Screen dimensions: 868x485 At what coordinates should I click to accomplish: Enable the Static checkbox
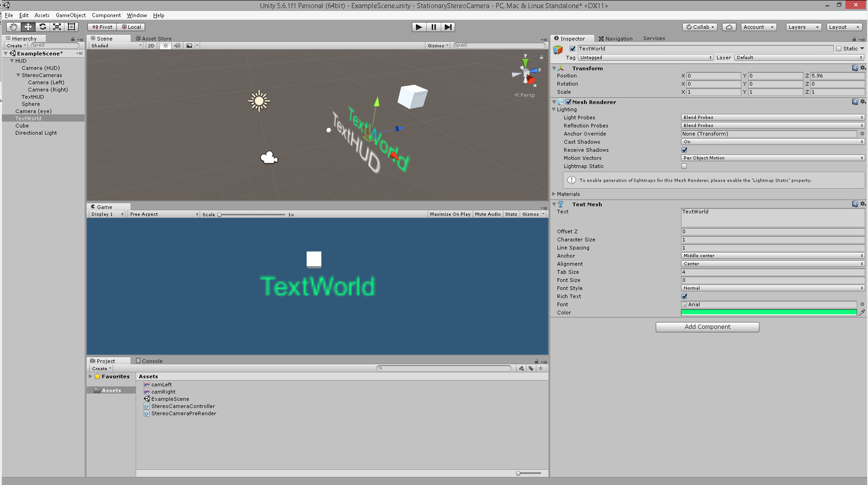839,49
